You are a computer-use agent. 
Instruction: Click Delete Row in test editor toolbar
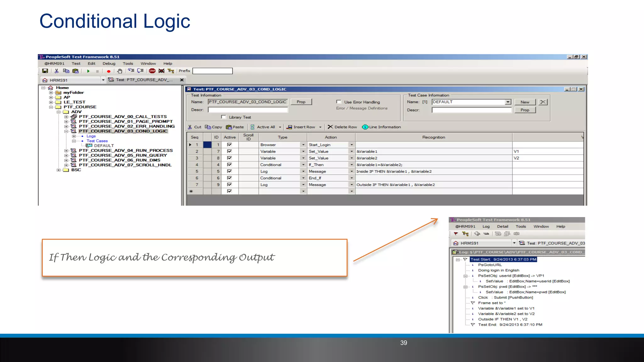[x=342, y=127]
